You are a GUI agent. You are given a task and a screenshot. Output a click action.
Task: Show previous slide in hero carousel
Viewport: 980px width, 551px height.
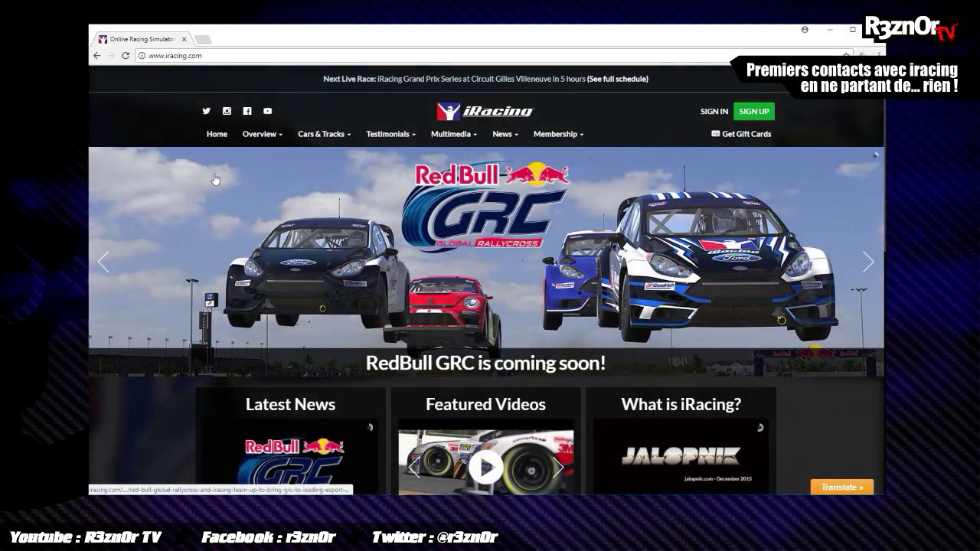click(x=103, y=262)
